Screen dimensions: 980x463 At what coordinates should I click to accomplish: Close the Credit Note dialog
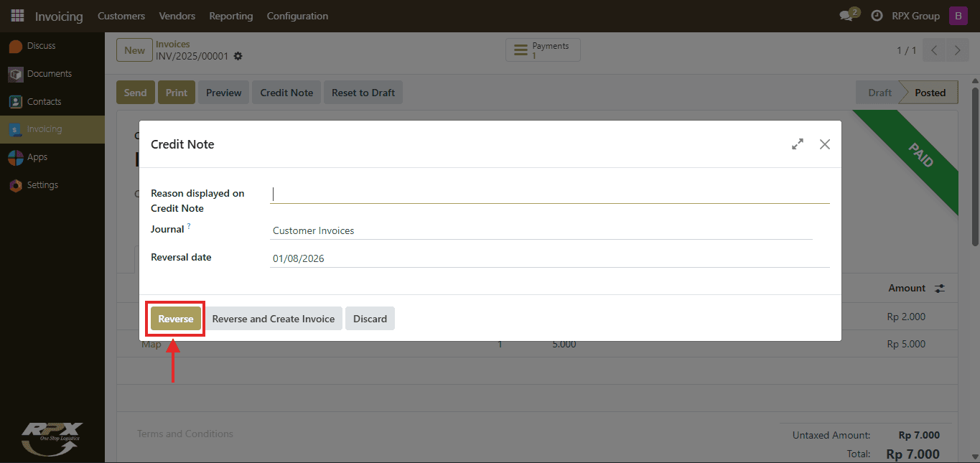(825, 144)
